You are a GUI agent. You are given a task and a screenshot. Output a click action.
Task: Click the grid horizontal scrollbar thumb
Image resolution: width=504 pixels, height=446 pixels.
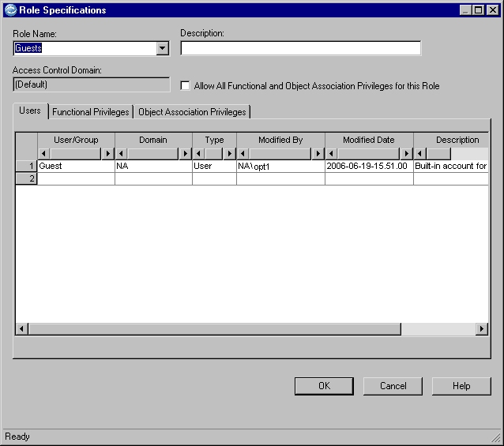[x=215, y=329]
